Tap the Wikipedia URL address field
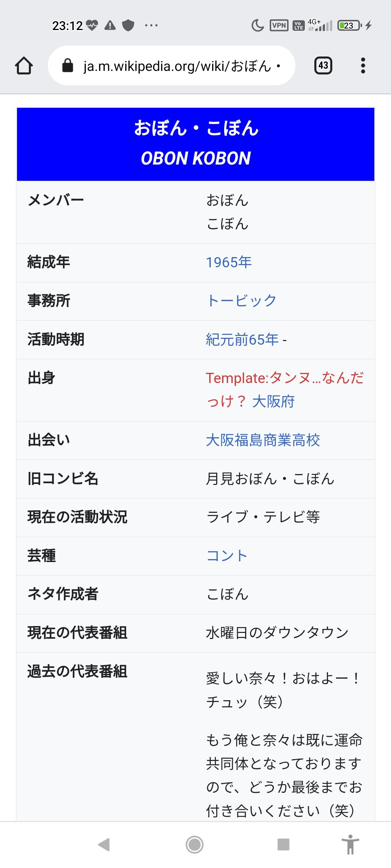Image resolution: width=391 pixels, height=868 pixels. [177, 66]
